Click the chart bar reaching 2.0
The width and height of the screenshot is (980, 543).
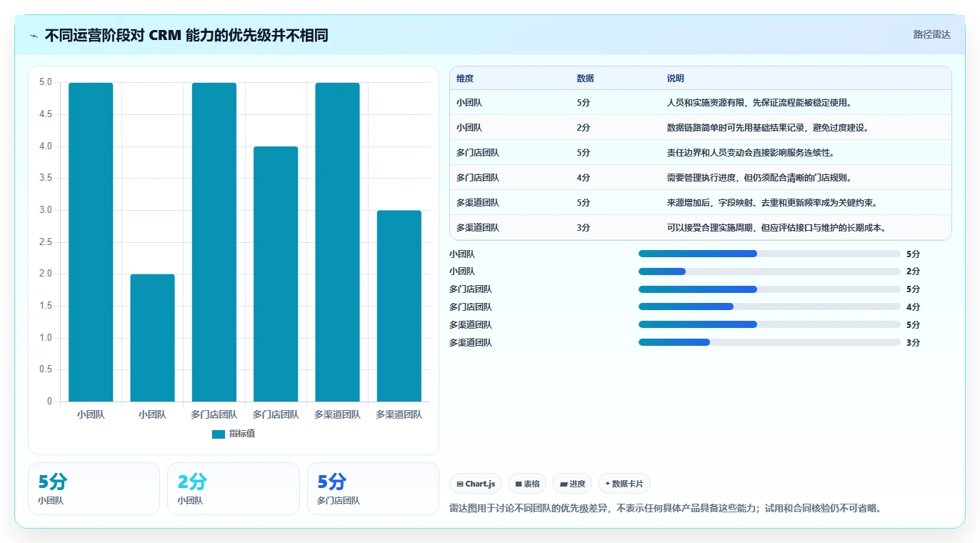(152, 338)
